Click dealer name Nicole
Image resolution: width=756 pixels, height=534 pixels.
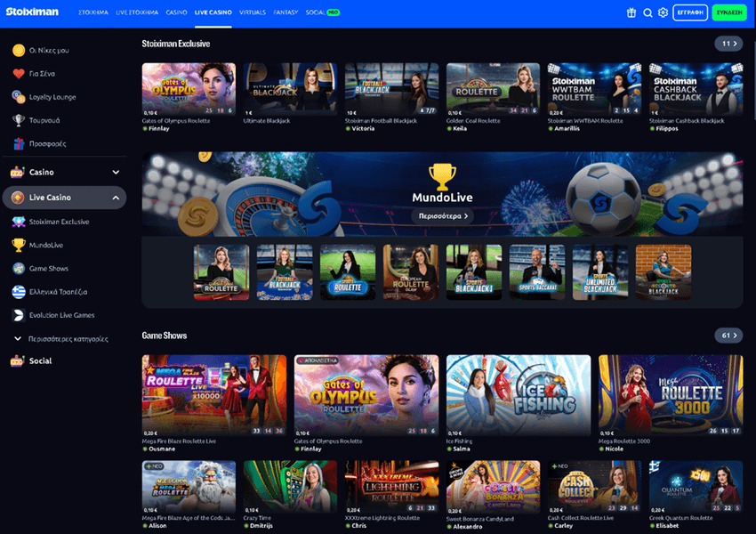pos(615,449)
